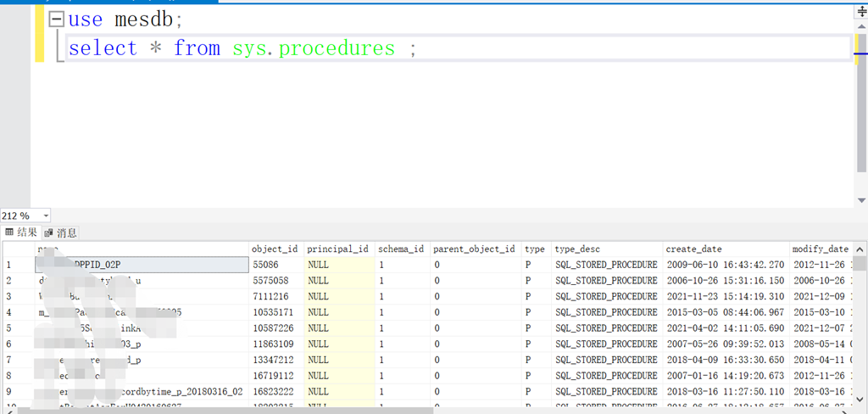Click the object_id cell 11863109

[276, 344]
